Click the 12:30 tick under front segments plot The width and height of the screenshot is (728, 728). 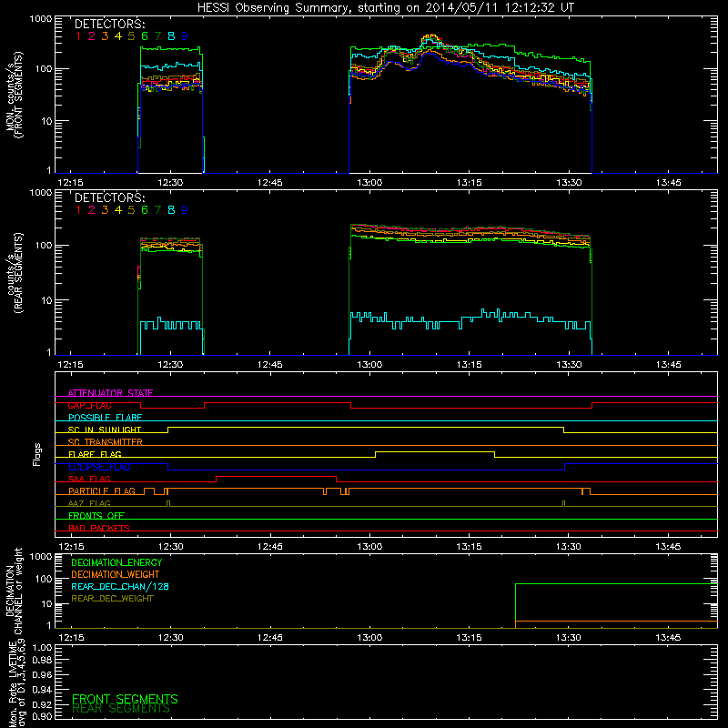coord(170,183)
